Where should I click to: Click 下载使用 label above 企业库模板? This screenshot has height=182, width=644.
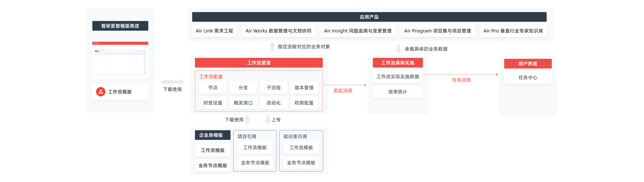pos(234,120)
